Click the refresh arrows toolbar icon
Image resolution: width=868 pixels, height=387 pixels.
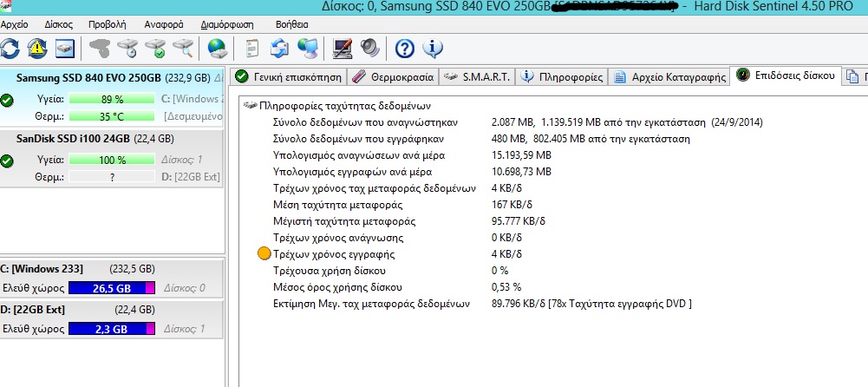pos(10,49)
